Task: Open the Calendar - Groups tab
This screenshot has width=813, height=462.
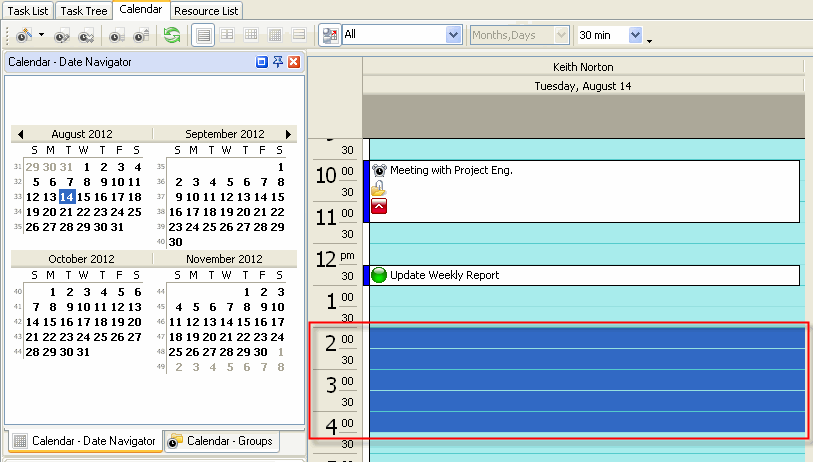Action: point(220,441)
